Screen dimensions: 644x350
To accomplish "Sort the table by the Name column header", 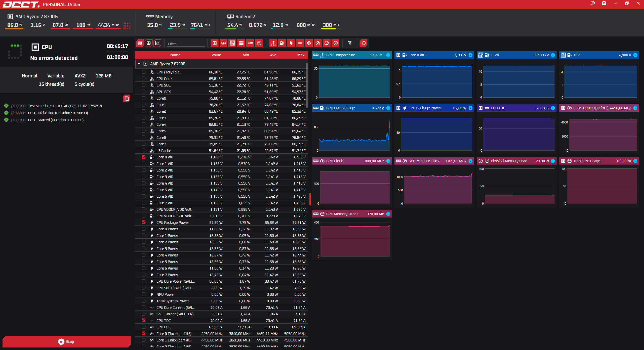I will pos(175,55).
